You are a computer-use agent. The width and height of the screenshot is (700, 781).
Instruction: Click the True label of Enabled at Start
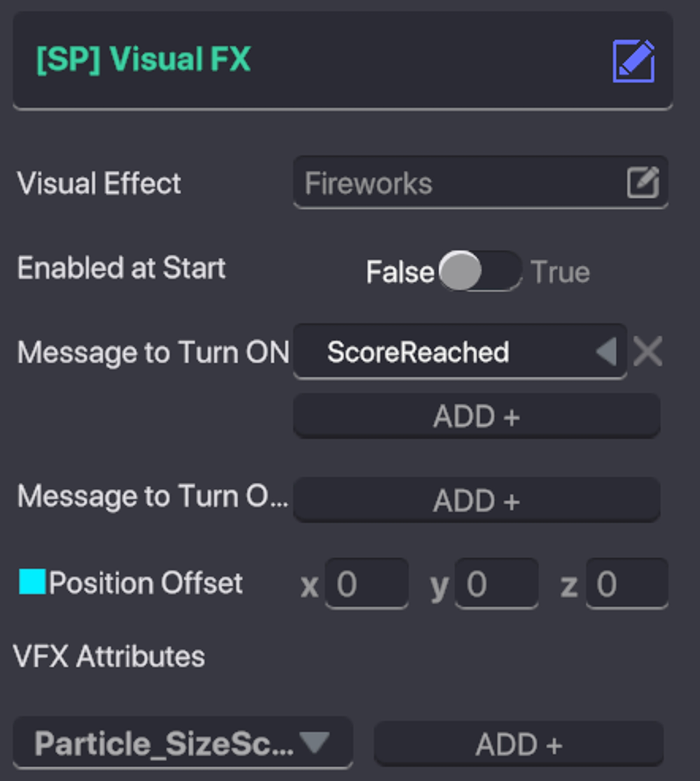tap(560, 272)
